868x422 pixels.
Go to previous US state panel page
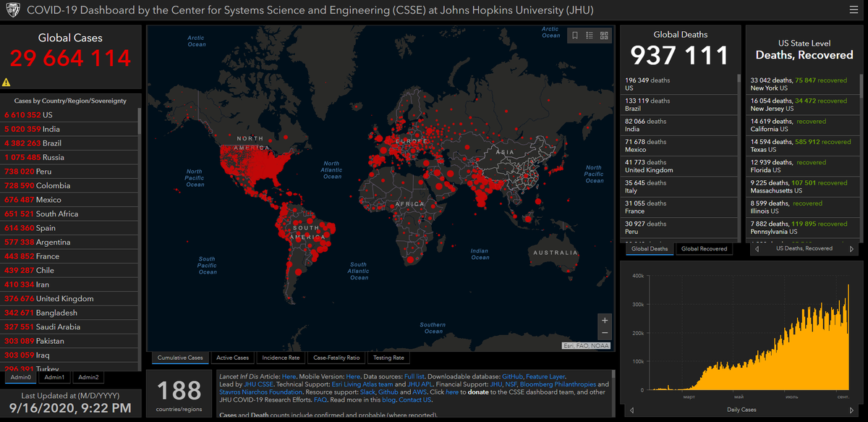tap(756, 249)
